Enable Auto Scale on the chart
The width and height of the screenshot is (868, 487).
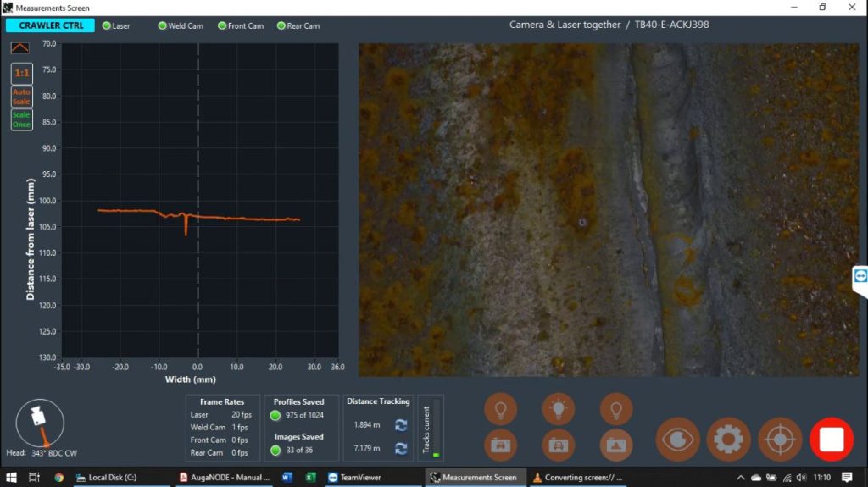(x=21, y=97)
